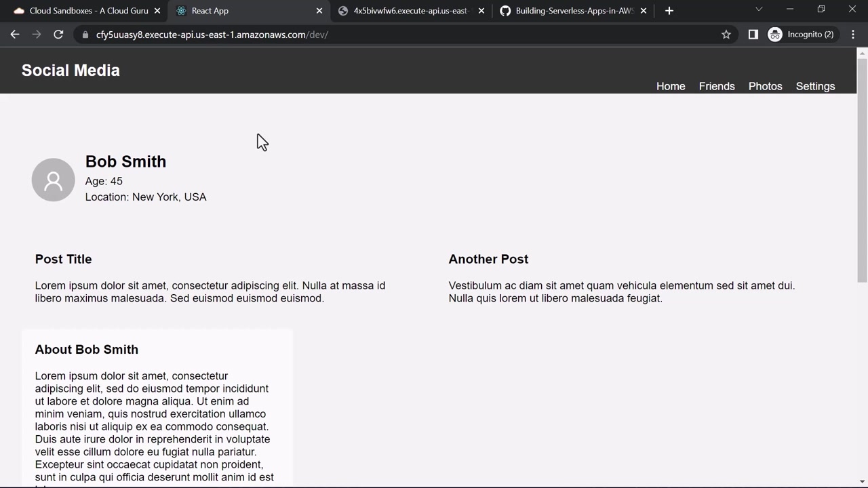868x488 pixels.
Task: Click the globe favicon on execute-api tab
Action: [343, 11]
